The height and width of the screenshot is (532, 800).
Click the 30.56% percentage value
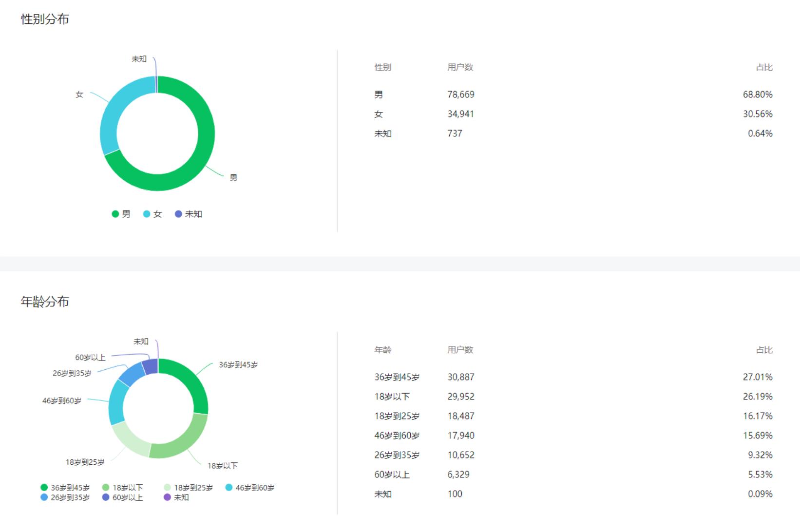[x=758, y=114]
